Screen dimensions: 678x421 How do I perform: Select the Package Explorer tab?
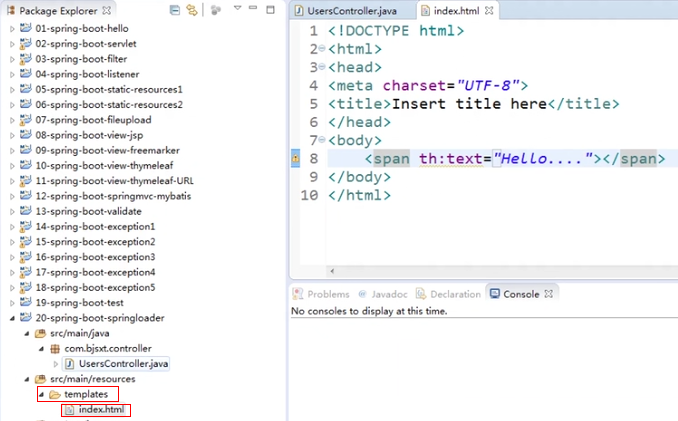point(58,10)
